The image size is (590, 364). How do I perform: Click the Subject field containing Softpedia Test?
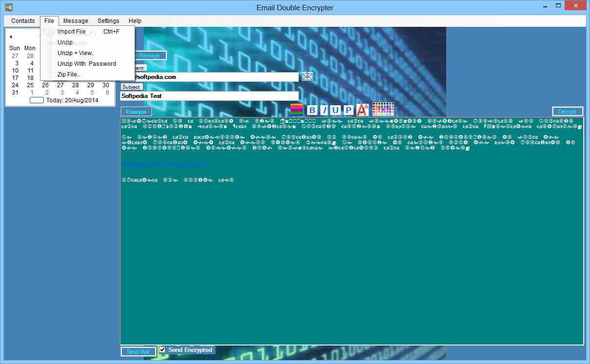pos(209,96)
